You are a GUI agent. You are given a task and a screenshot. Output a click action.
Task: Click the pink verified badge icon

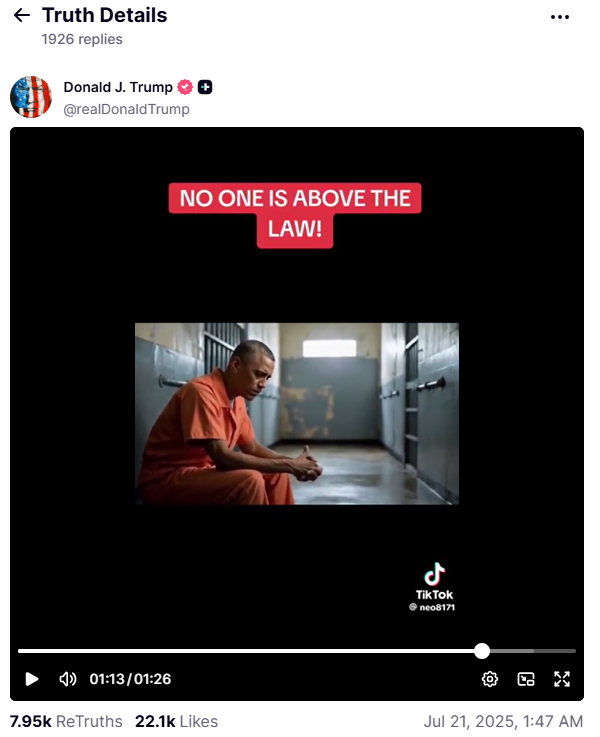pyautogui.click(x=185, y=87)
